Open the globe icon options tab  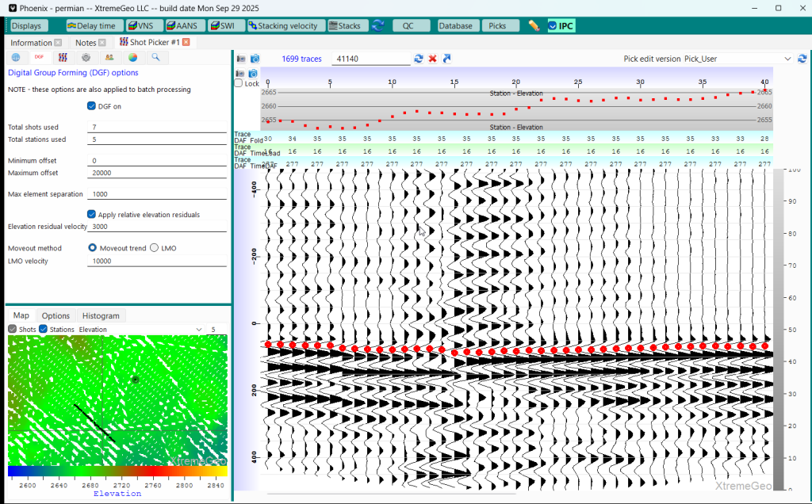[16, 58]
